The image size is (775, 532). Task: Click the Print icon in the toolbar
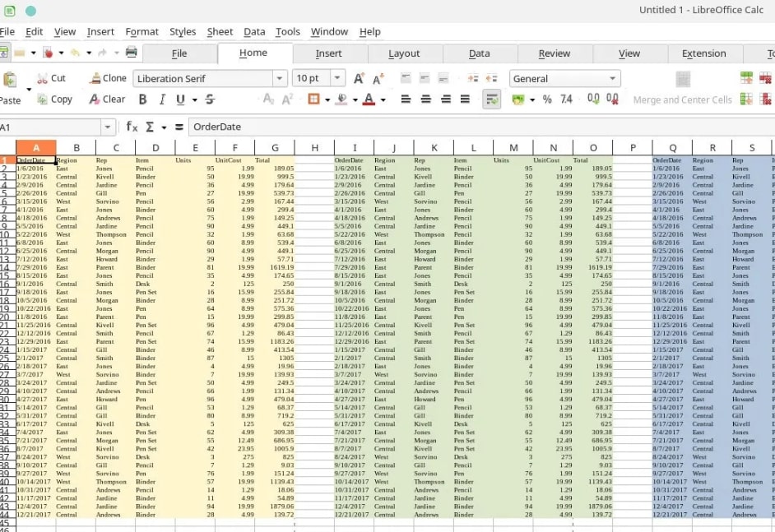point(131,53)
